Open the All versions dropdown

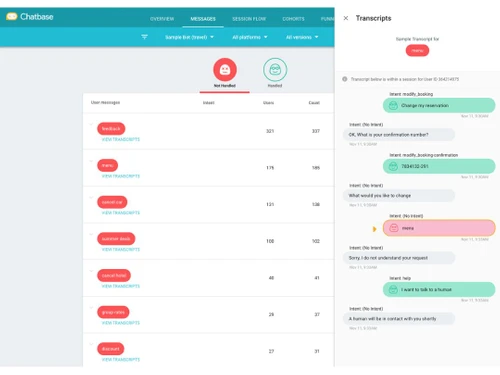pyautogui.click(x=302, y=37)
